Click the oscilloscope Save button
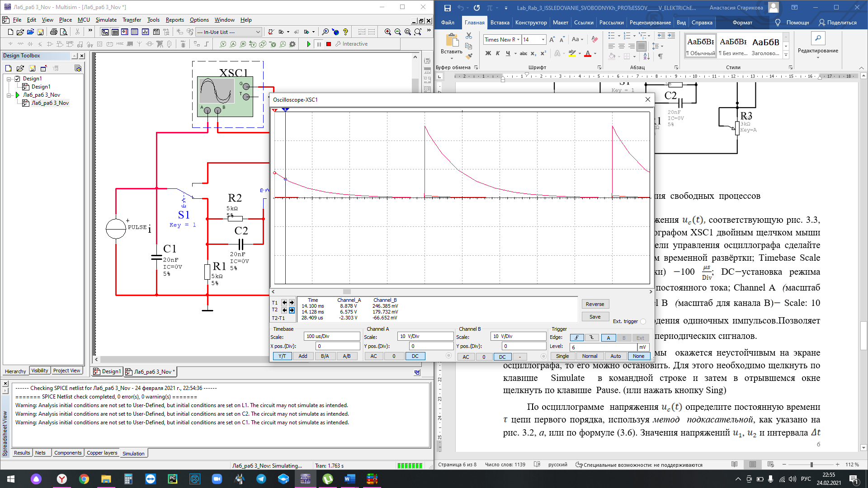The image size is (868, 488). click(x=595, y=317)
